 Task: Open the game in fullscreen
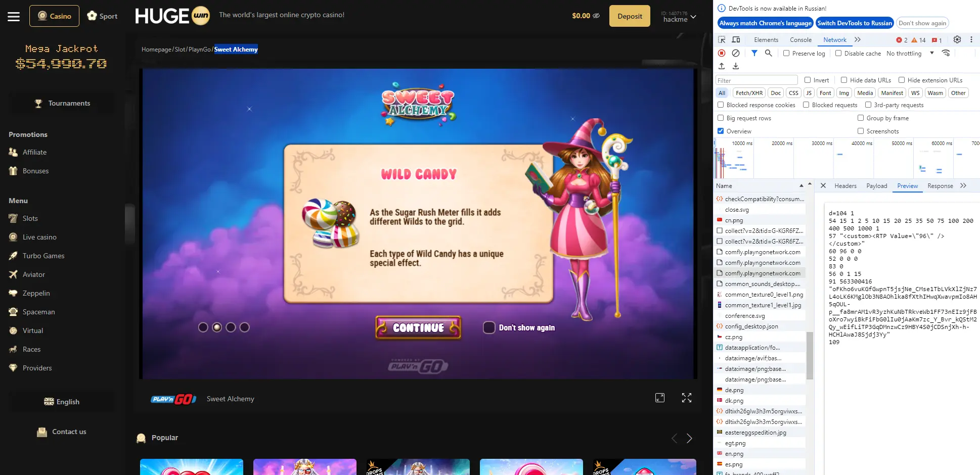pyautogui.click(x=686, y=398)
